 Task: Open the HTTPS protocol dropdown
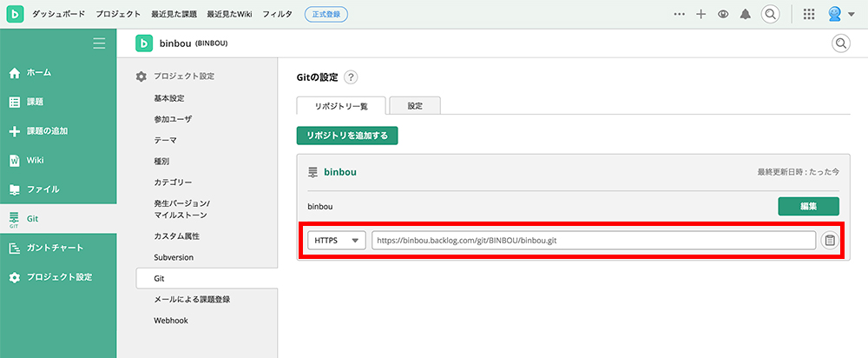click(x=337, y=241)
